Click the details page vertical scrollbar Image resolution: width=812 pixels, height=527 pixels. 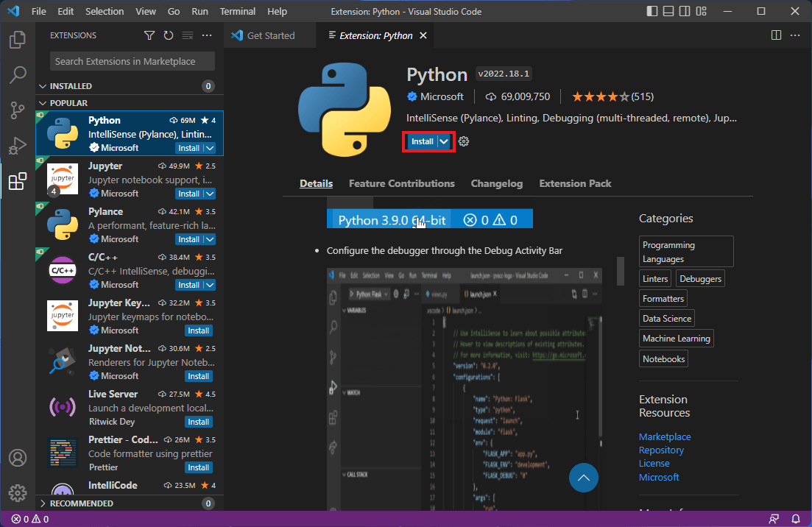(621, 271)
